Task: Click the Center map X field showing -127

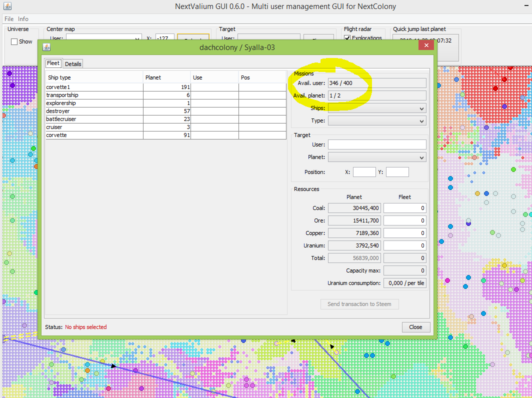Action: [165, 38]
